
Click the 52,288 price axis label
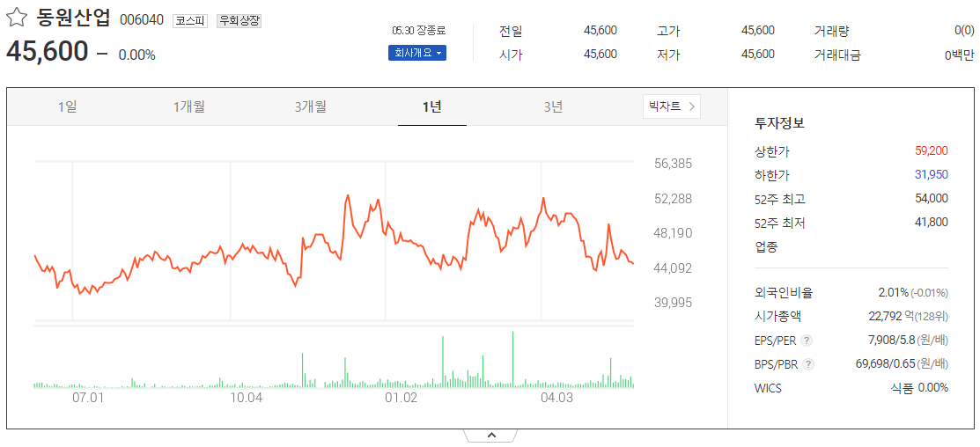coord(673,199)
